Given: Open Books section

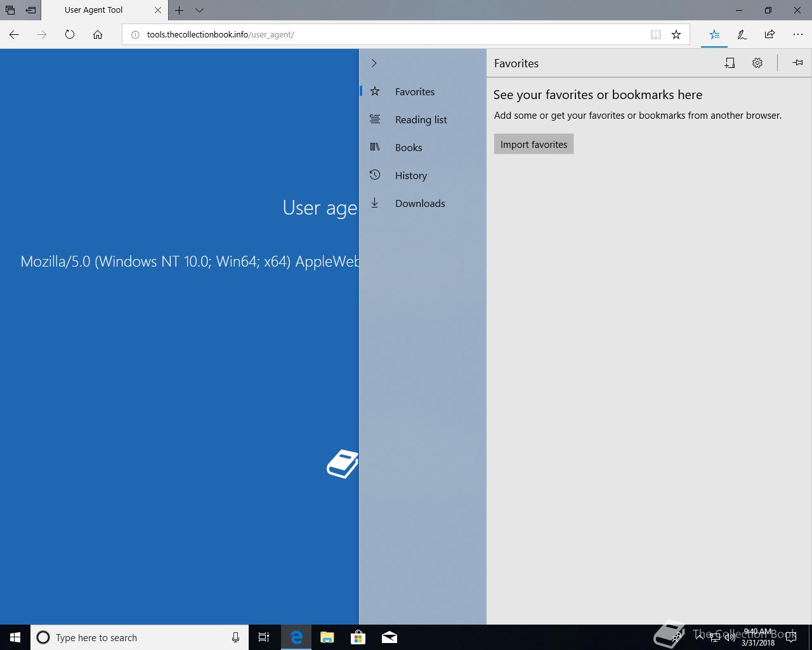Looking at the screenshot, I should click(x=423, y=147).
